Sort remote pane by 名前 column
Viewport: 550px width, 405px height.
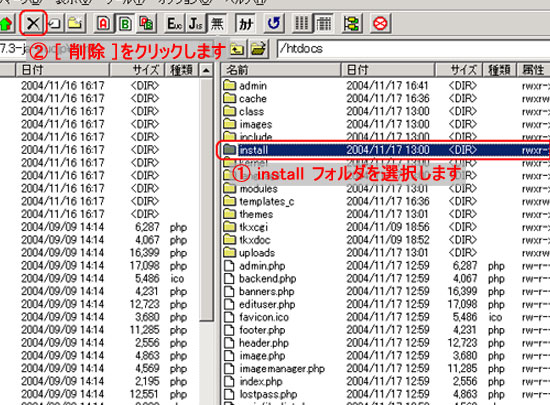click(281, 70)
